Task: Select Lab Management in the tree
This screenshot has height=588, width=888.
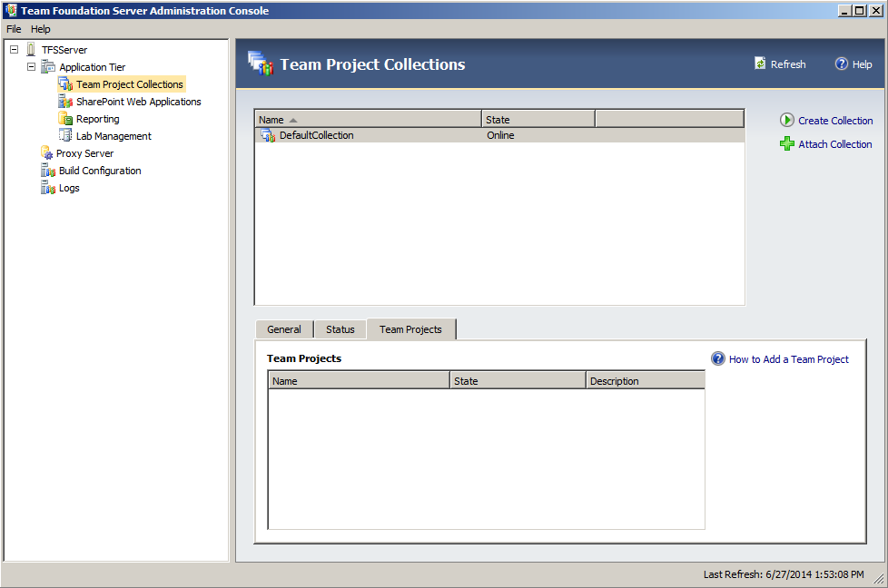Action: tap(113, 136)
